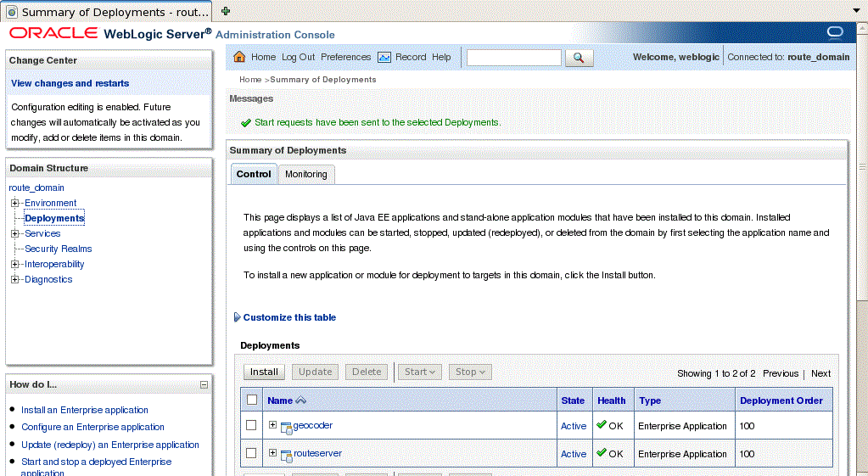The width and height of the screenshot is (868, 476).
Task: Click the magnifier search button
Action: [579, 58]
